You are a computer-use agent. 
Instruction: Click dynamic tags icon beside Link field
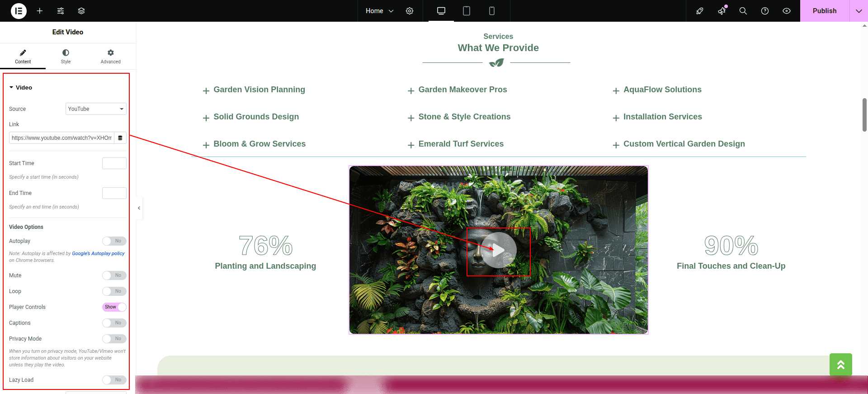point(120,138)
